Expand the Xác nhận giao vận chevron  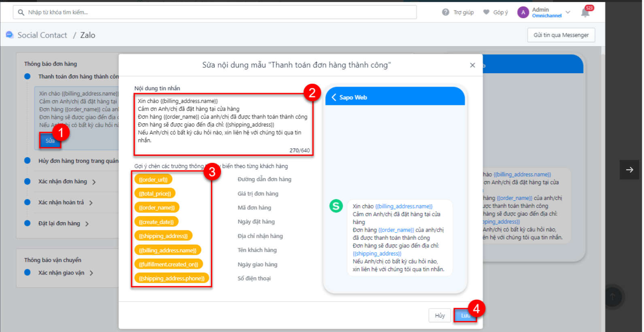pos(91,273)
